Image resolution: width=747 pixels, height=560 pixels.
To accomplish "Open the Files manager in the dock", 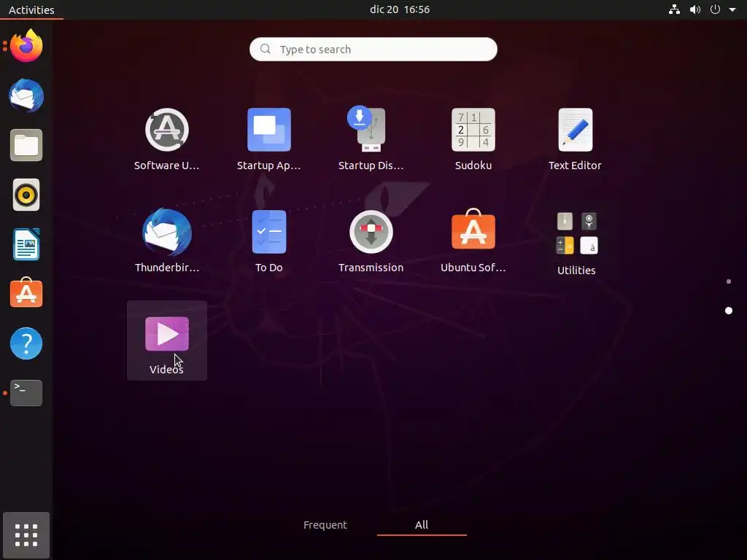I will [x=26, y=145].
